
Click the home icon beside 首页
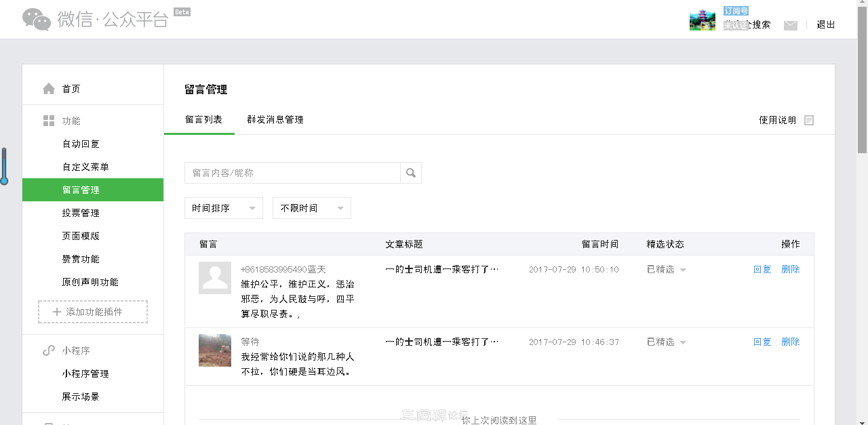pyautogui.click(x=49, y=89)
